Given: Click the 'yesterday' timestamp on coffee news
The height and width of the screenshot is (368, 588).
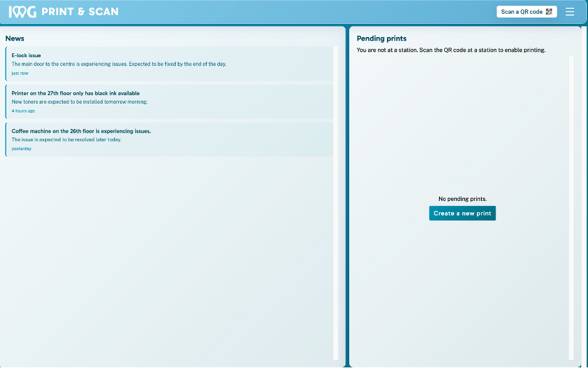Looking at the screenshot, I should [21, 149].
